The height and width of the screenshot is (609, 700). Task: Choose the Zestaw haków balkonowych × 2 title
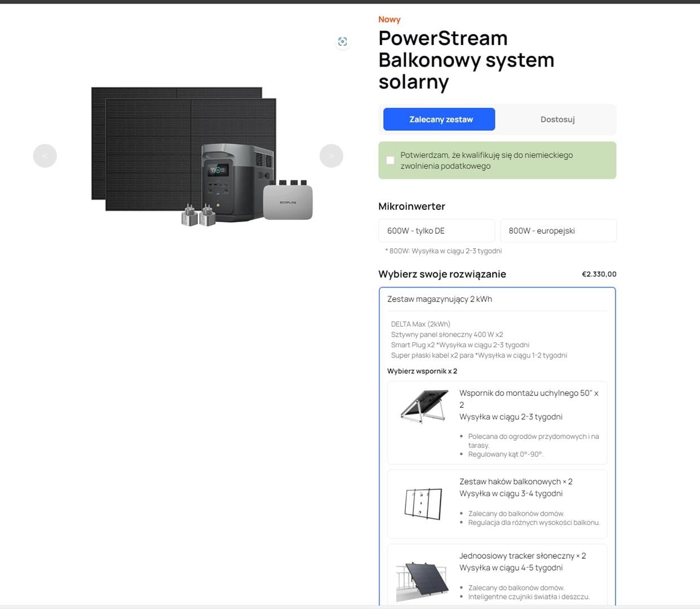pyautogui.click(x=516, y=482)
